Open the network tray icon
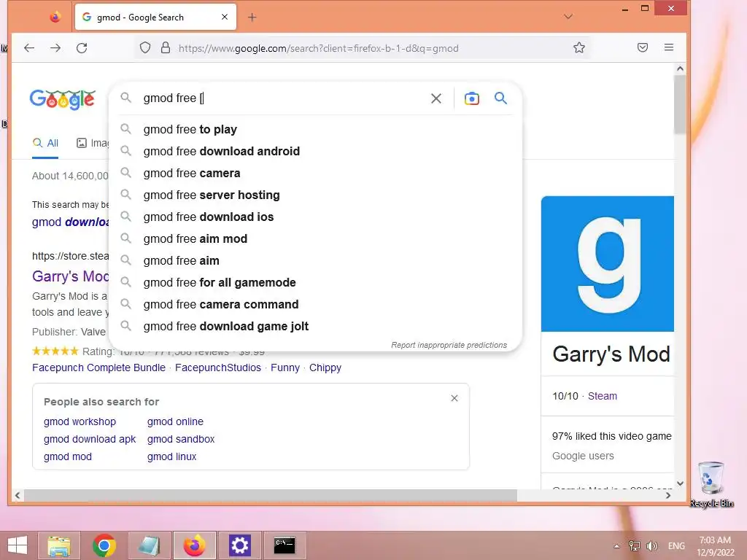This screenshot has width=747, height=560. click(635, 546)
